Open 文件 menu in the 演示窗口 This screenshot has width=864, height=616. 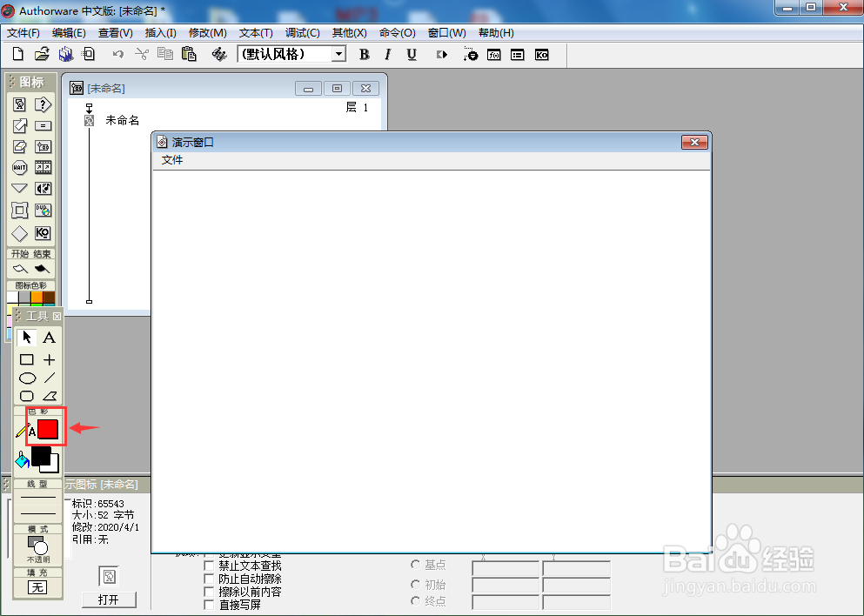[172, 160]
